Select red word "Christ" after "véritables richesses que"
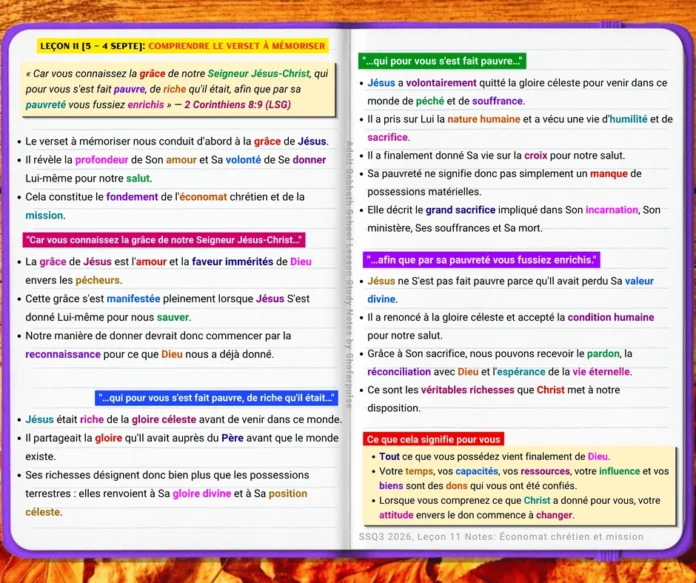696x583 pixels. pos(550,390)
